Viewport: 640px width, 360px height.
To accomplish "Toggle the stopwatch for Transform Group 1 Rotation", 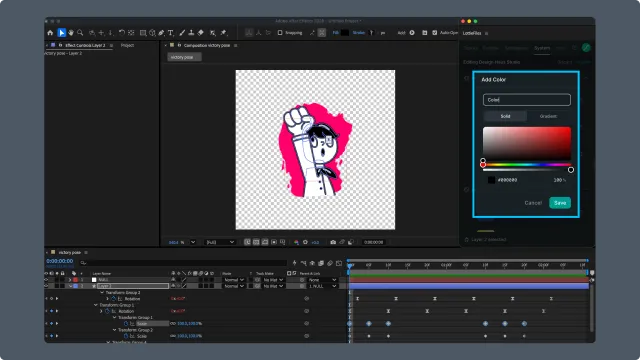I will 107,311.
